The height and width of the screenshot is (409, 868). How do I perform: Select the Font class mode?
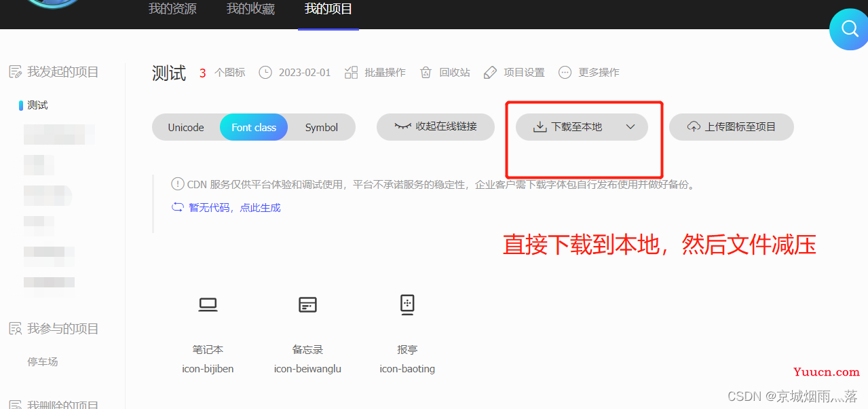(254, 127)
